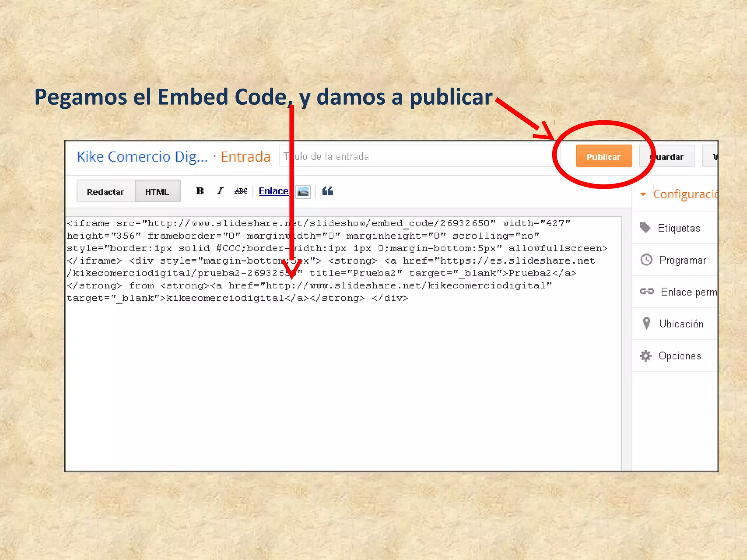747x560 pixels.
Task: Select the Opciones label text
Action: [680, 355]
